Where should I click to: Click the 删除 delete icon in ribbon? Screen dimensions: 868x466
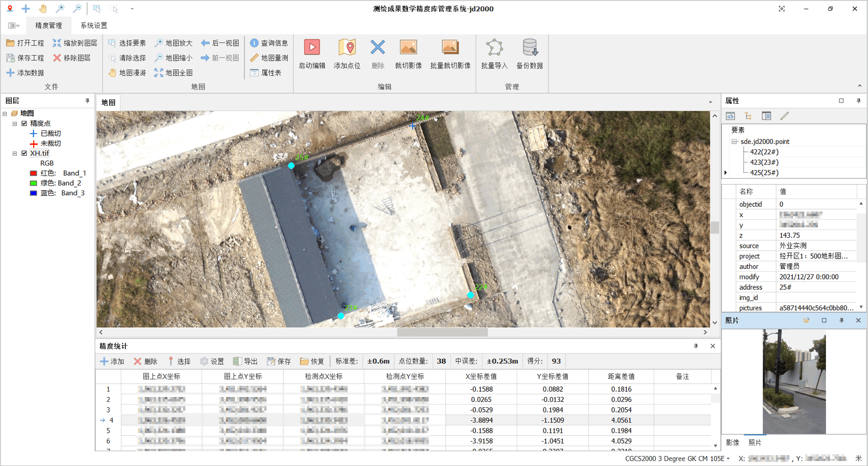click(x=377, y=47)
